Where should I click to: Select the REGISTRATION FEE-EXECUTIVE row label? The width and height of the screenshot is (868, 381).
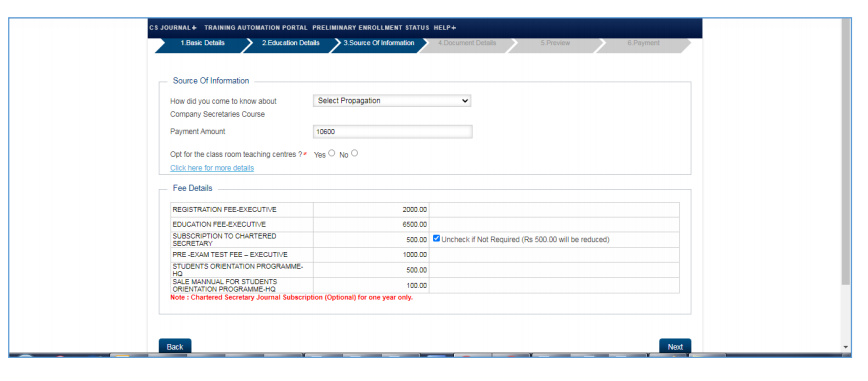click(x=224, y=210)
